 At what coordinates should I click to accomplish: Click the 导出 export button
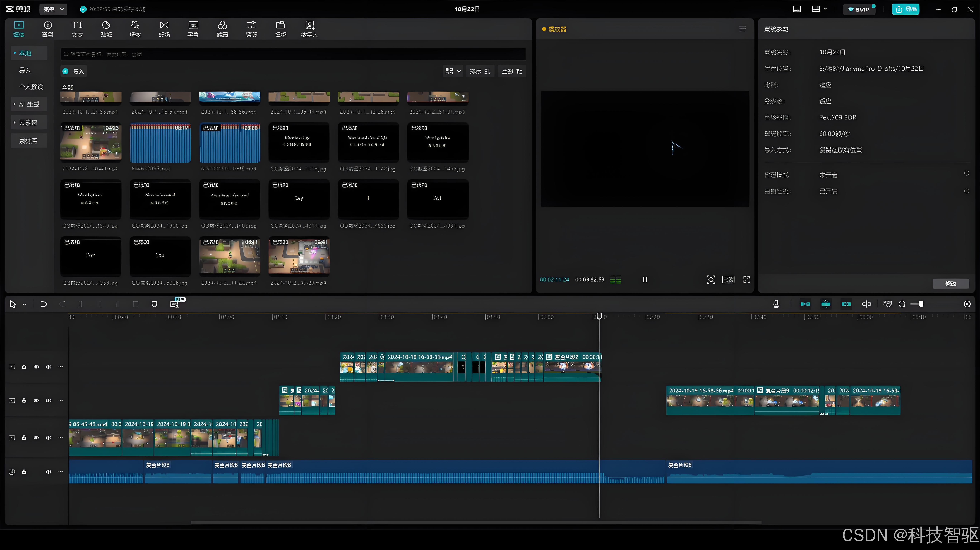tap(905, 9)
